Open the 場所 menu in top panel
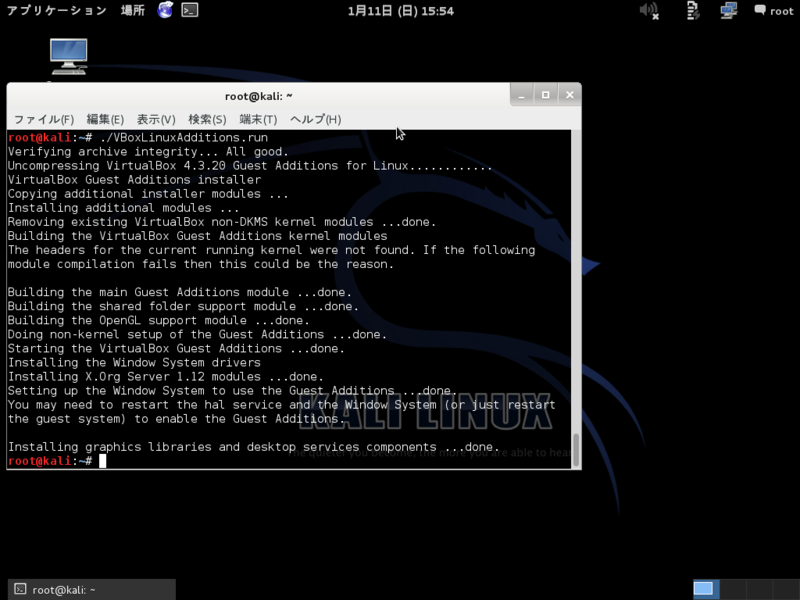 pos(133,10)
